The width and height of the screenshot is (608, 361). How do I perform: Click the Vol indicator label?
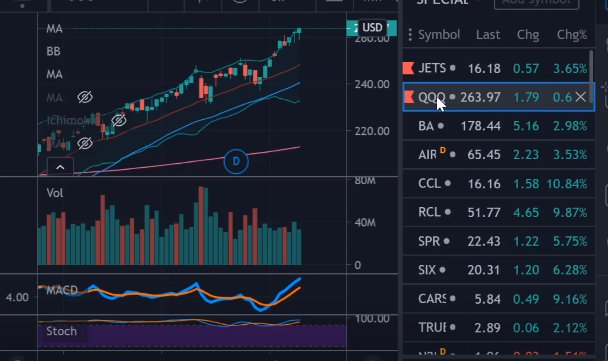(x=55, y=193)
